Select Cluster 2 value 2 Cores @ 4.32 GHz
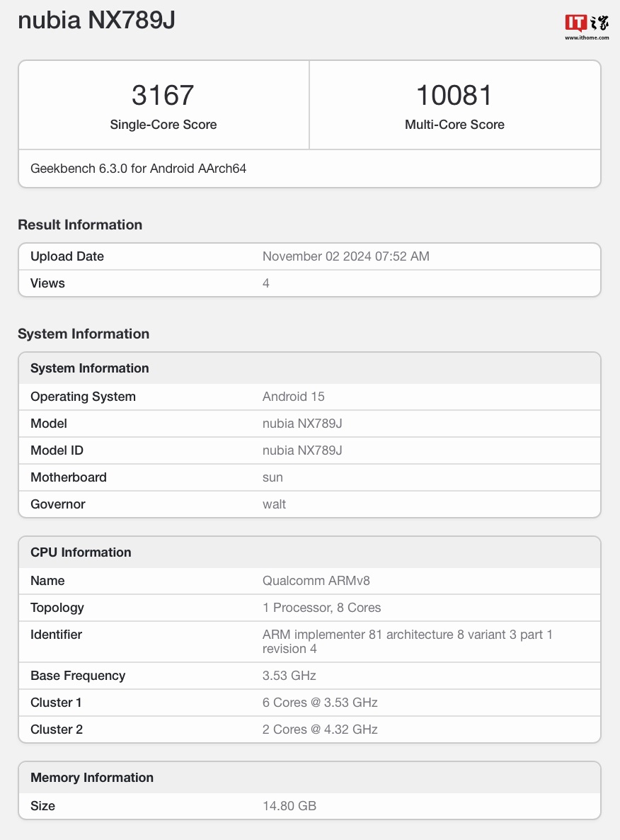The height and width of the screenshot is (840, 620). pyautogui.click(x=320, y=730)
